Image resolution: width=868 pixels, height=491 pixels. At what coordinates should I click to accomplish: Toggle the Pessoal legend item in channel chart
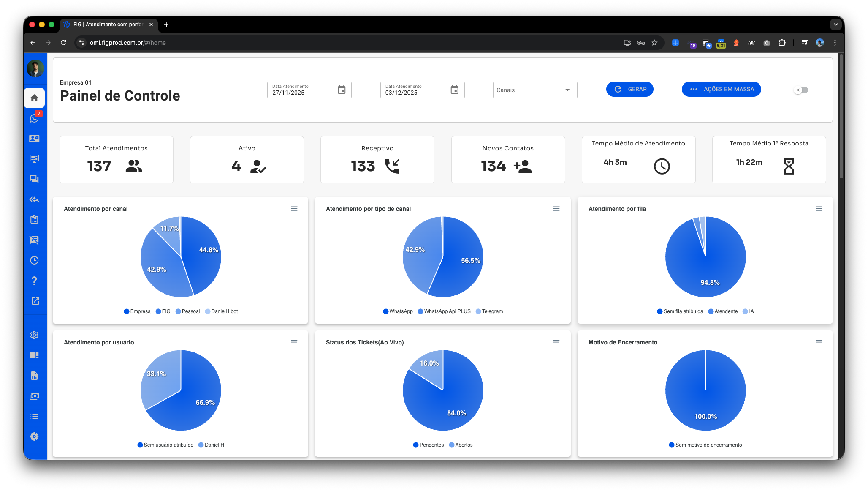pos(188,311)
